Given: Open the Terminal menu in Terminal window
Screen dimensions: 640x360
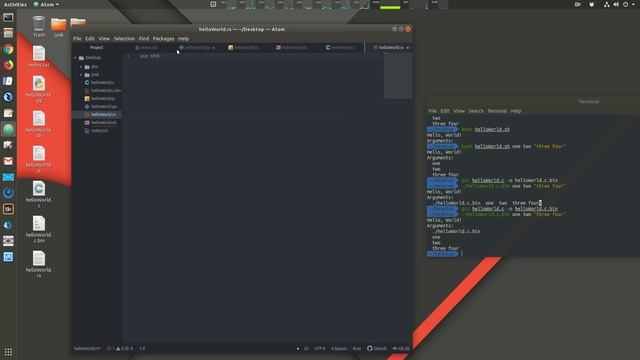Looking at the screenshot, I should coord(497,111).
